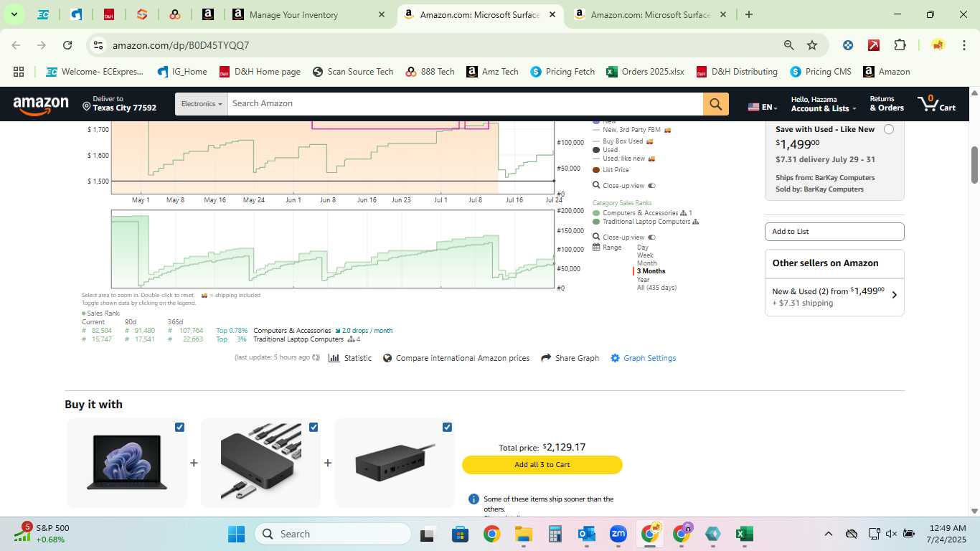Viewport: 980px width, 551px height.
Task: Click the refresh icon beside last update
Action: [316, 357]
